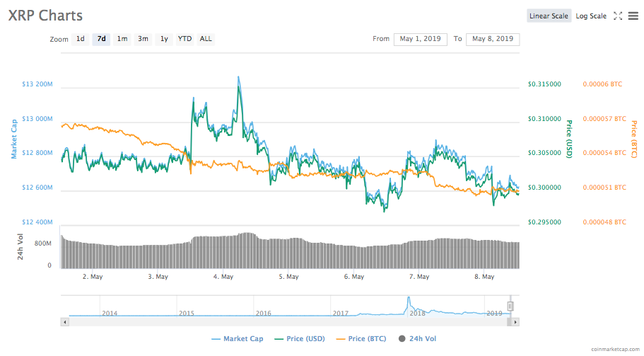Toggle Price (BTC) series in legend
The width and height of the screenshot is (644, 356).
tap(361, 339)
